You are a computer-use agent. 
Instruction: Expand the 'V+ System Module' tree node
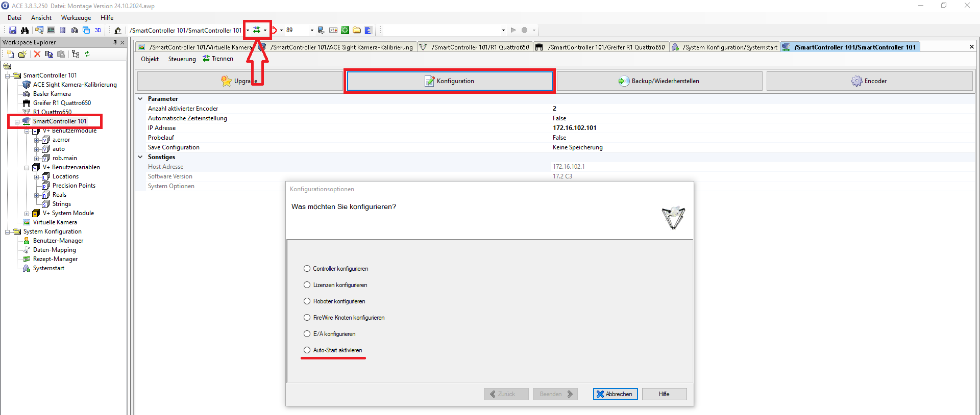pos(27,214)
